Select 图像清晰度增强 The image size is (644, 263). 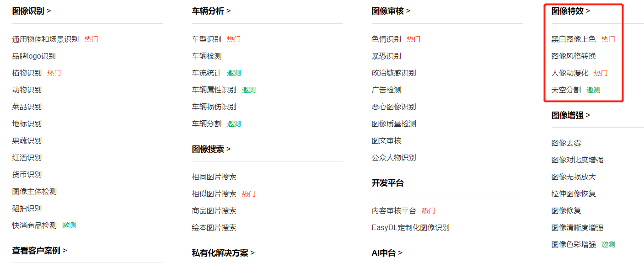577,228
